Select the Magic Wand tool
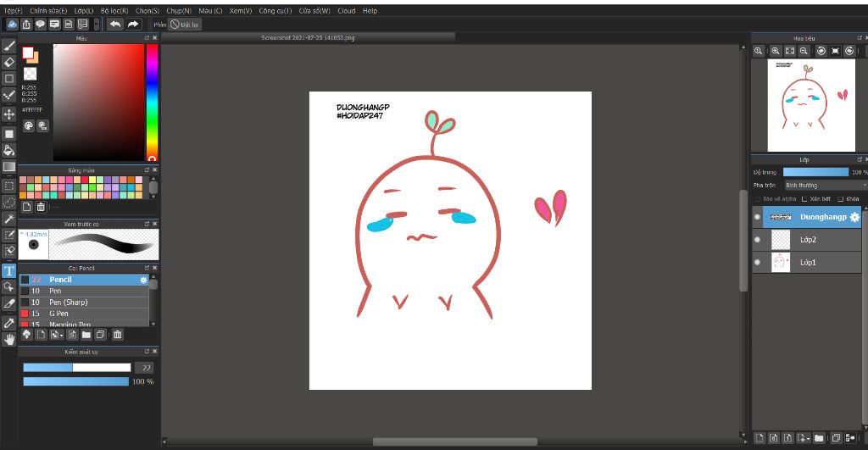868x450 pixels. [x=8, y=219]
